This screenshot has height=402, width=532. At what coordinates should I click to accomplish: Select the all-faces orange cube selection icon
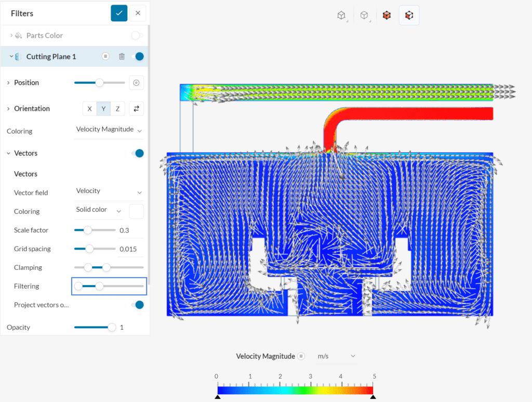tap(387, 16)
